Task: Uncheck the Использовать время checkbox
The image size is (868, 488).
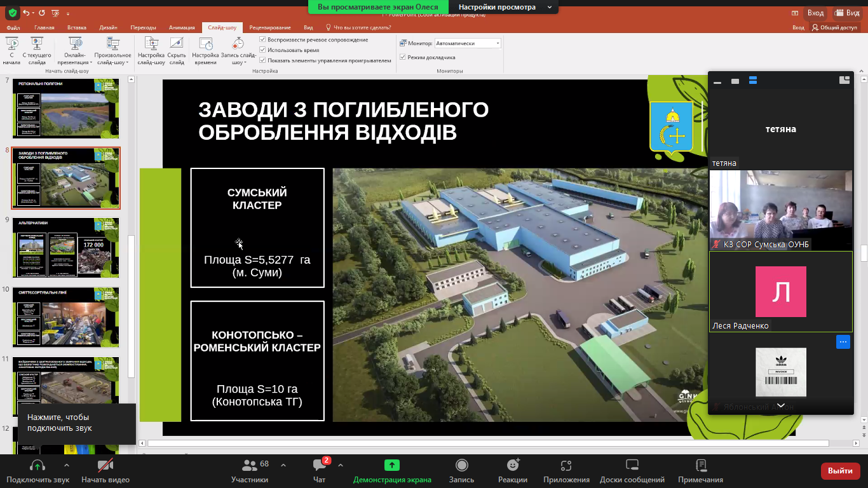Action: [262, 50]
